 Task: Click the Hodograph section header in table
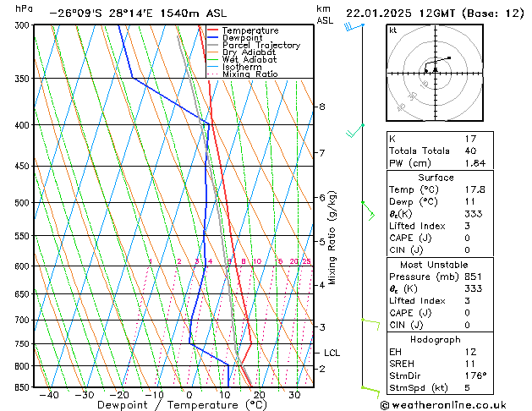point(435,339)
